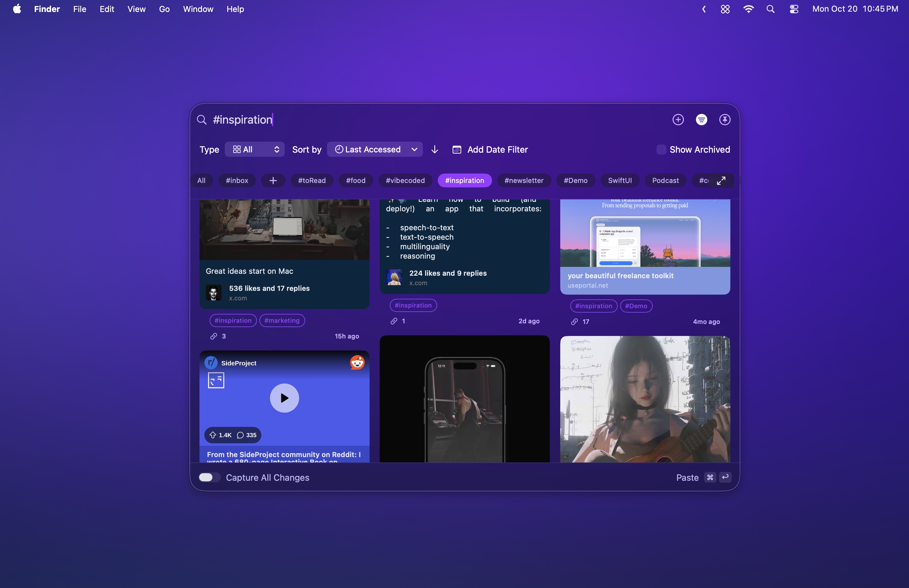Image resolution: width=909 pixels, height=588 pixels.
Task: Click the calendar Add Date Filter icon
Action: (457, 150)
